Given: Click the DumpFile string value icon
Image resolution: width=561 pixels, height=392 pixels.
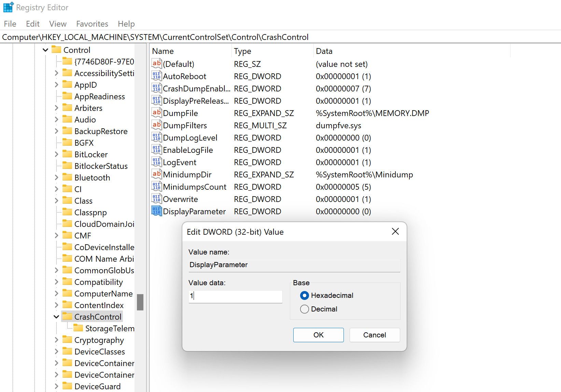Looking at the screenshot, I should click(x=156, y=113).
